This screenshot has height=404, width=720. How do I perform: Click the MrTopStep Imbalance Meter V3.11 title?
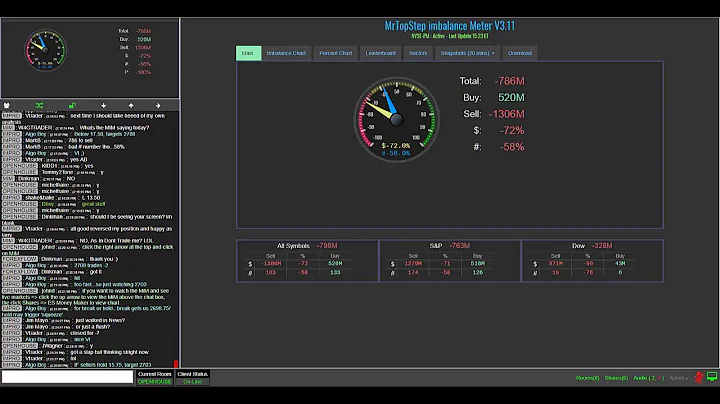click(450, 26)
